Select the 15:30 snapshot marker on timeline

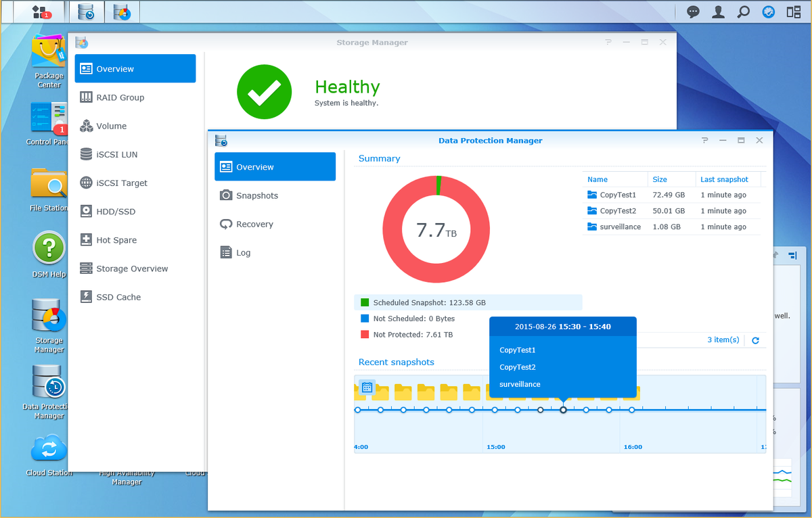[x=563, y=408]
